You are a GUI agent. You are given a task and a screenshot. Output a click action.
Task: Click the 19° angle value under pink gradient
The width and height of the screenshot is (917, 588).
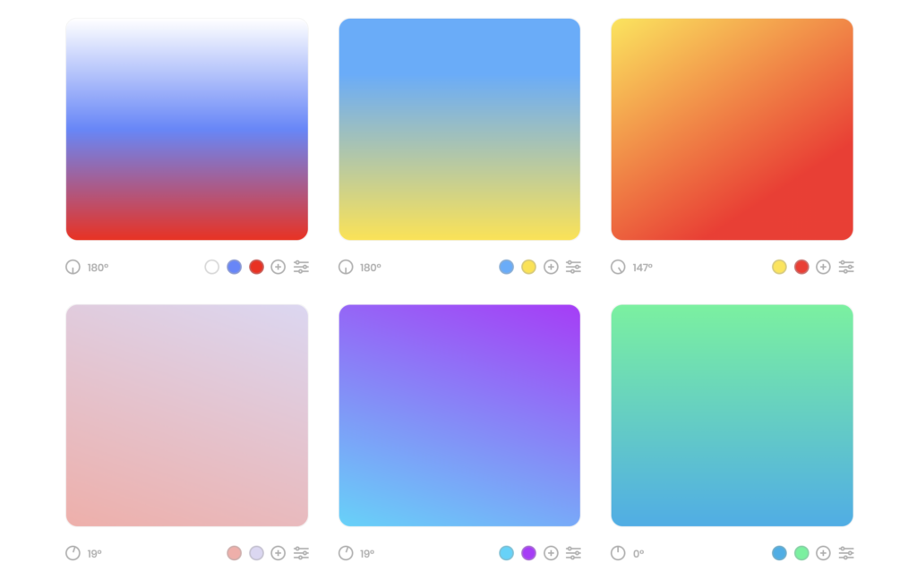tap(94, 553)
